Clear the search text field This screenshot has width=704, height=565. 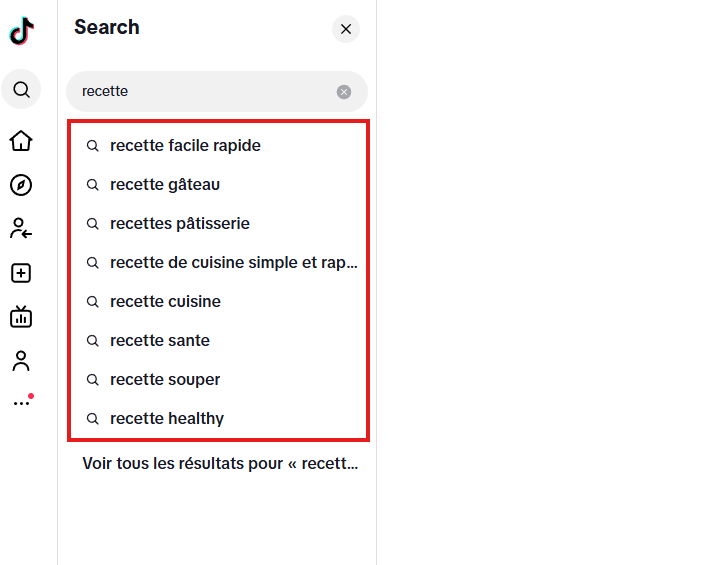[x=344, y=92]
